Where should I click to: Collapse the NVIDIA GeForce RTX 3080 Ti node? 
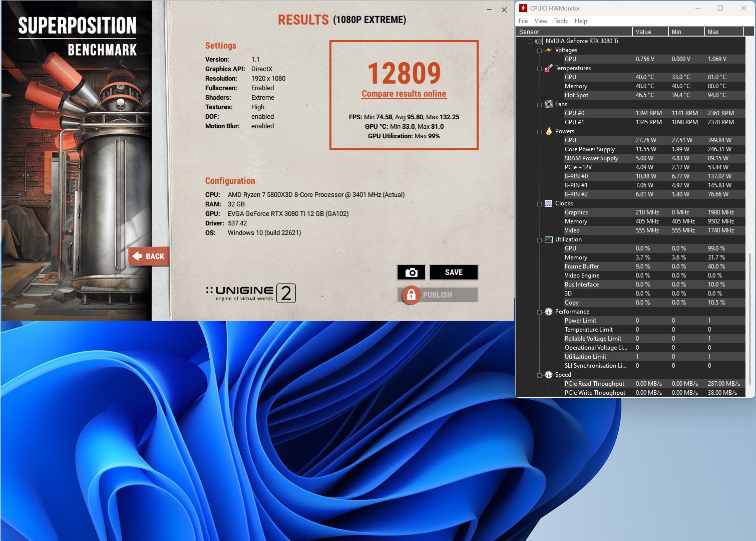click(x=530, y=42)
